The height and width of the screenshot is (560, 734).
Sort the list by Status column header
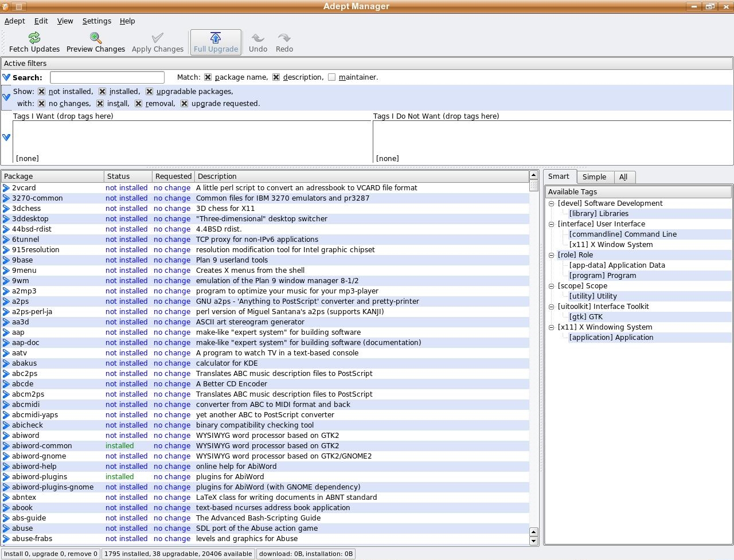(128, 177)
